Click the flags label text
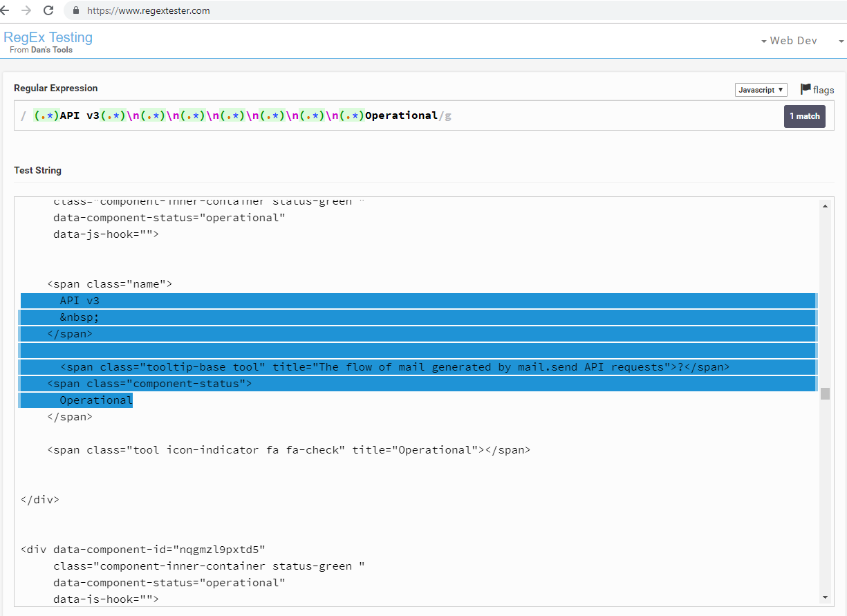 coord(823,89)
